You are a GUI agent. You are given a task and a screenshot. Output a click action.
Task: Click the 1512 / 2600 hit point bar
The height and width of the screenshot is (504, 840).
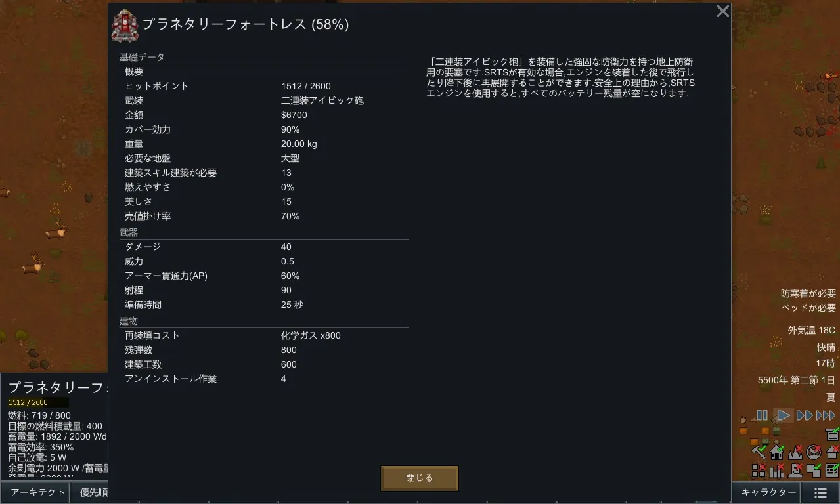click(38, 402)
